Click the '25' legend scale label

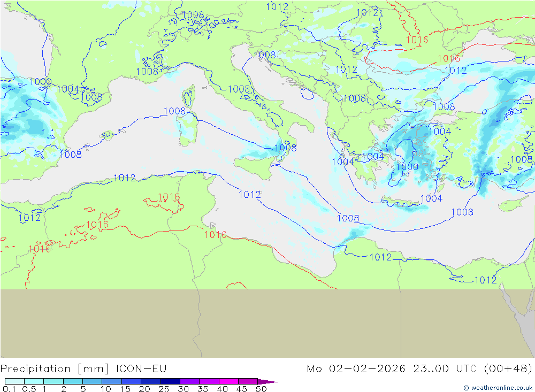pyautogui.click(x=164, y=389)
